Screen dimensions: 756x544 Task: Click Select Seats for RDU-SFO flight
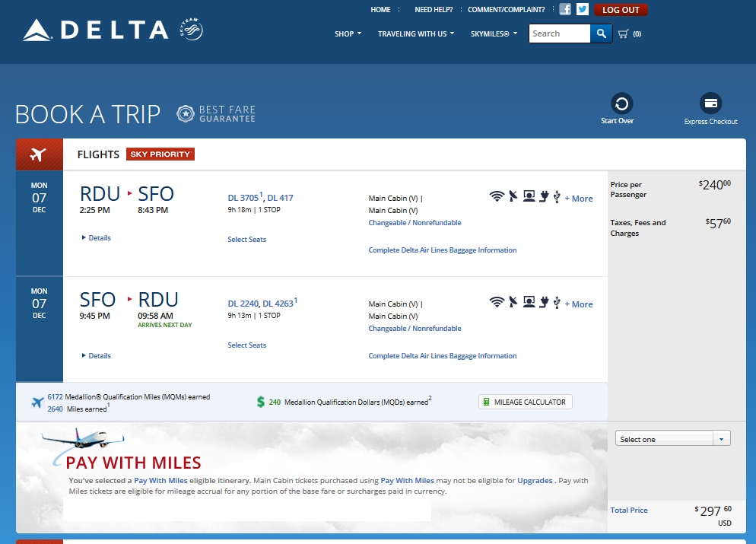click(x=247, y=240)
